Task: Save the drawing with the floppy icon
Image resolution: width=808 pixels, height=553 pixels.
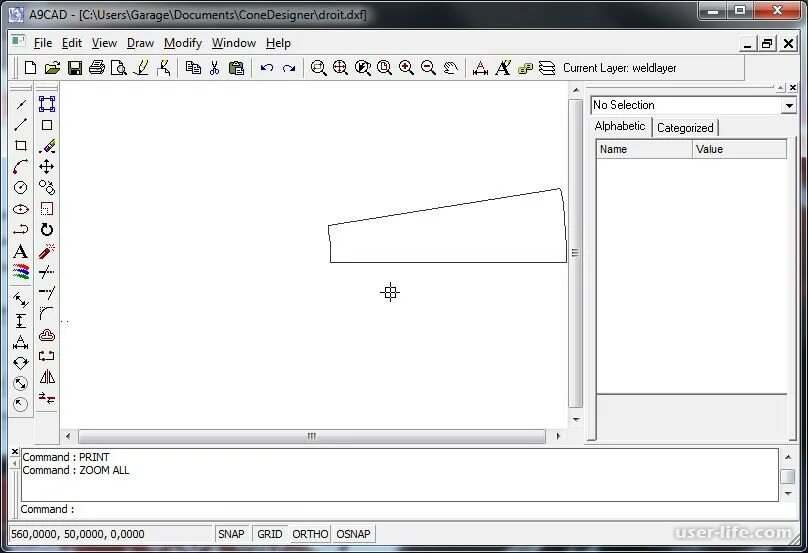Action: [75, 68]
